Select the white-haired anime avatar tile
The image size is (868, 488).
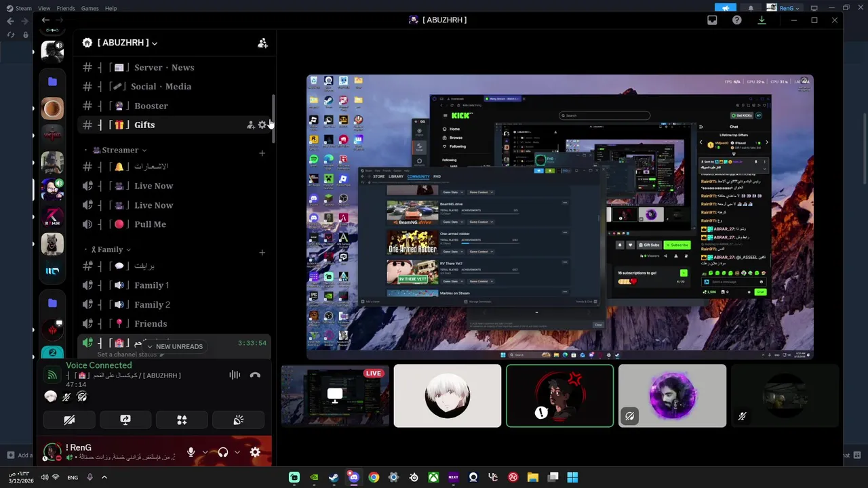pos(448,396)
